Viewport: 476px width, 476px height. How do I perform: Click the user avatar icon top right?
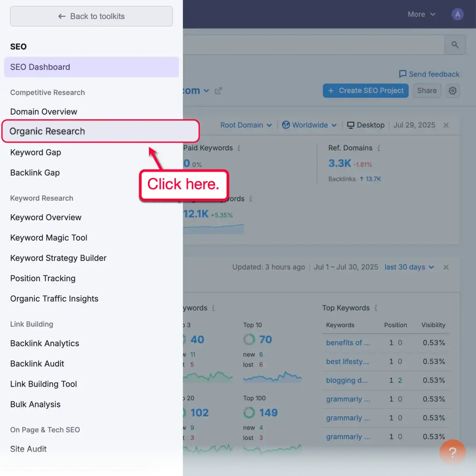[x=457, y=14]
